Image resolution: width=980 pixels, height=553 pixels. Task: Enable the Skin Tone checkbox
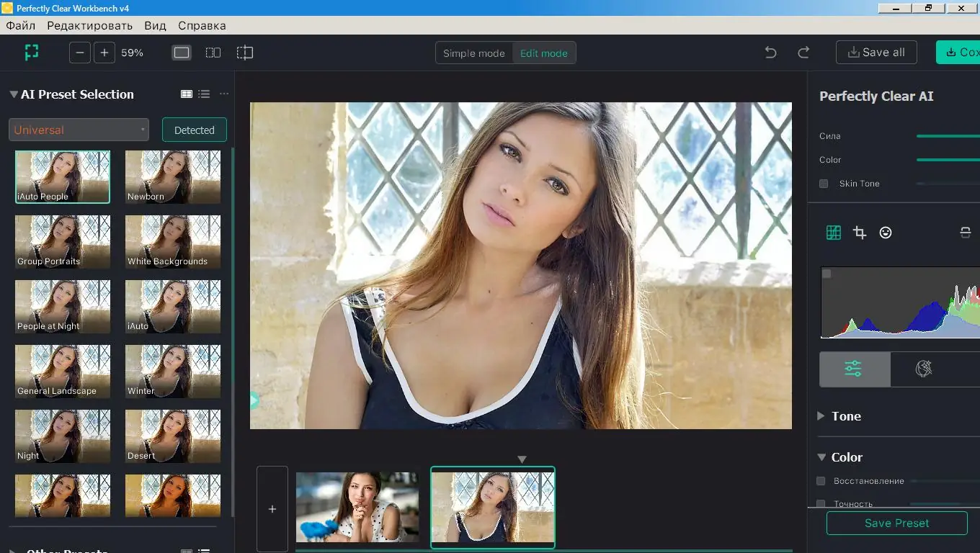[x=823, y=184]
